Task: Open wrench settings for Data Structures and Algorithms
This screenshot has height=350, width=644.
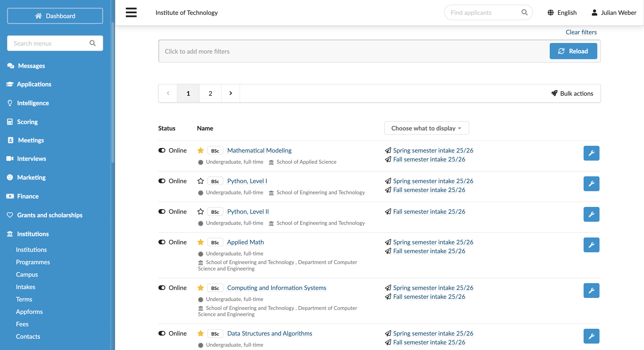Action: pos(591,336)
